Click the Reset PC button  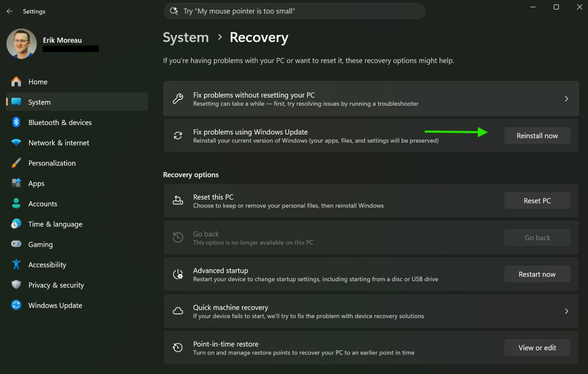537,201
